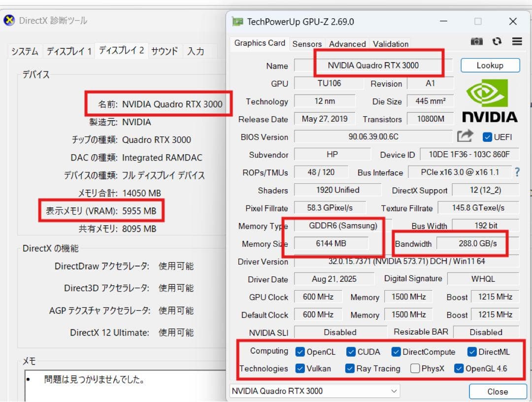Screen dimensions: 532x402
Task: Click the Pixel Fillrate value 58.3 GPixel/s
Action: [x=330, y=207]
